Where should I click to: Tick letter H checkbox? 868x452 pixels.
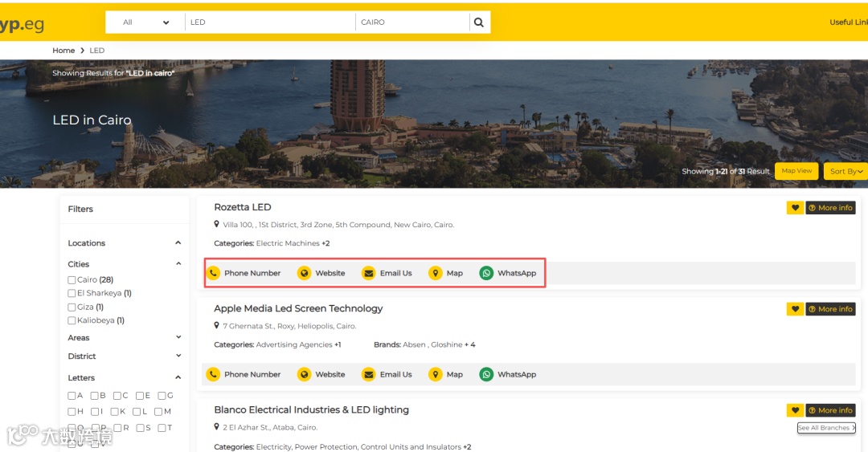[72, 412]
